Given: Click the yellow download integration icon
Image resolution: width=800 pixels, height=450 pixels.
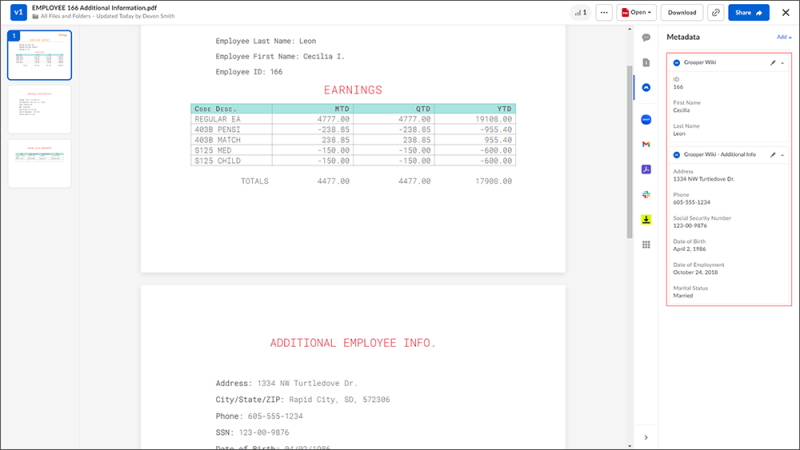Looking at the screenshot, I should click(x=646, y=219).
